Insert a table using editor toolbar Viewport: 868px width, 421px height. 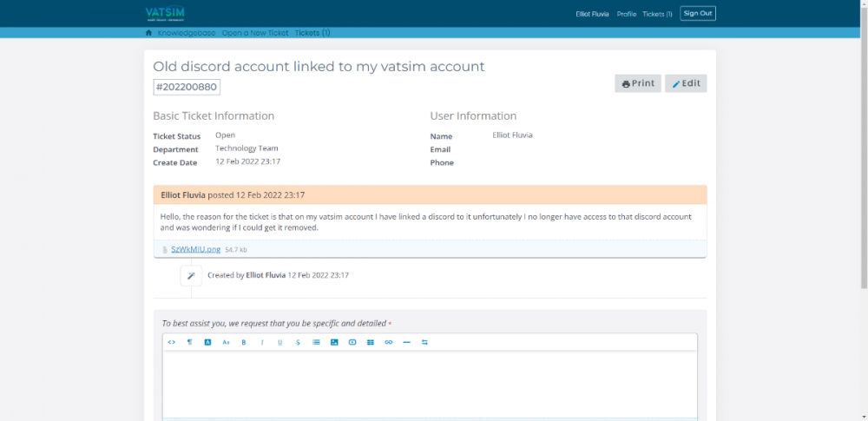(371, 342)
